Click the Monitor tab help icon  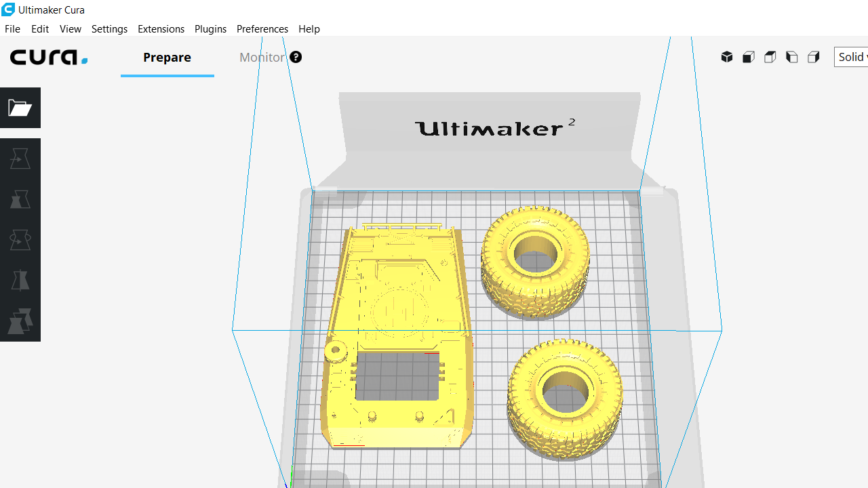(296, 57)
